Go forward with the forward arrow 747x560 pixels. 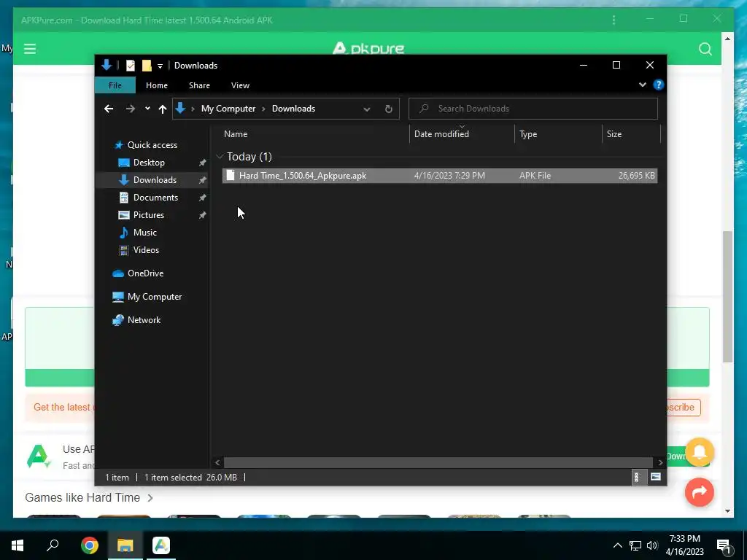pyautogui.click(x=130, y=109)
